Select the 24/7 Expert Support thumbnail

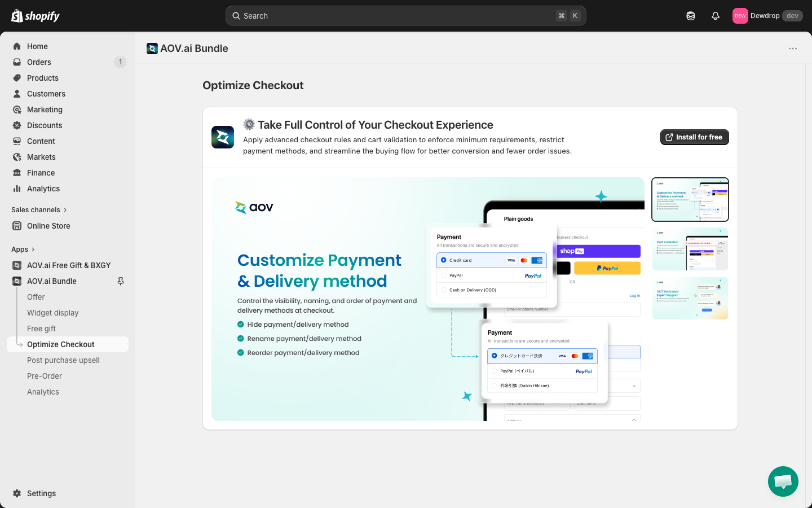pos(690,299)
